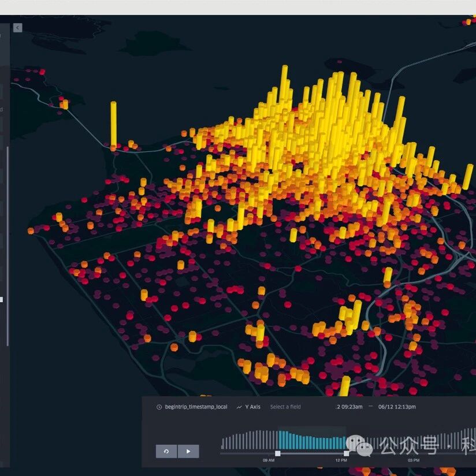Click the yellow column at the map's right edge
This screenshot has width=476, height=476.
click(467, 176)
